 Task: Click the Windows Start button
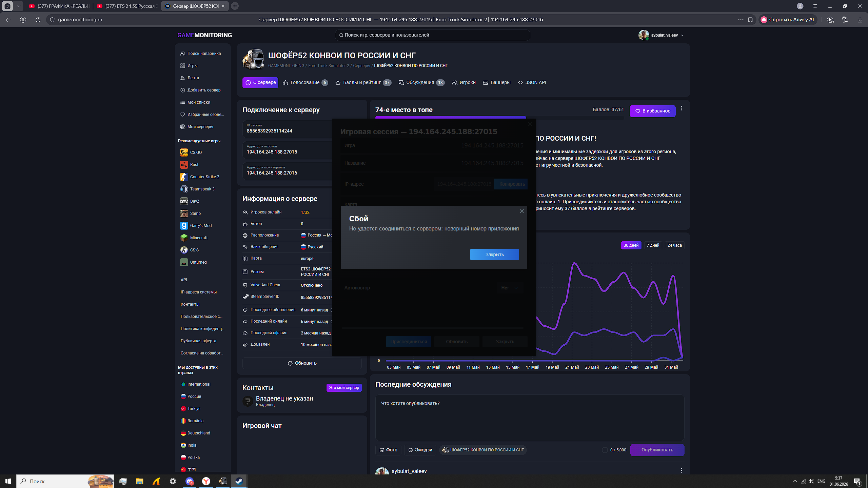click(x=8, y=481)
